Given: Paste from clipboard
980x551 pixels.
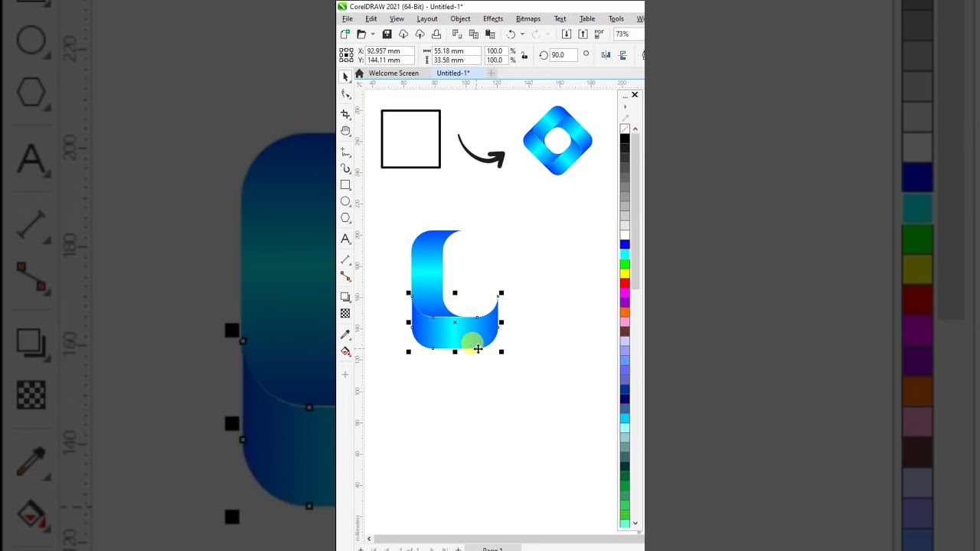Looking at the screenshot, I should coord(490,34).
